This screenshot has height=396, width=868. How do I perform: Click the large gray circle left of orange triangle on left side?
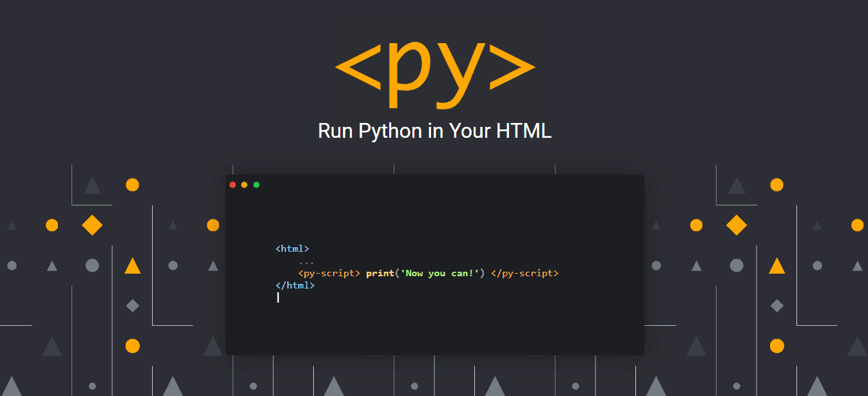92,265
